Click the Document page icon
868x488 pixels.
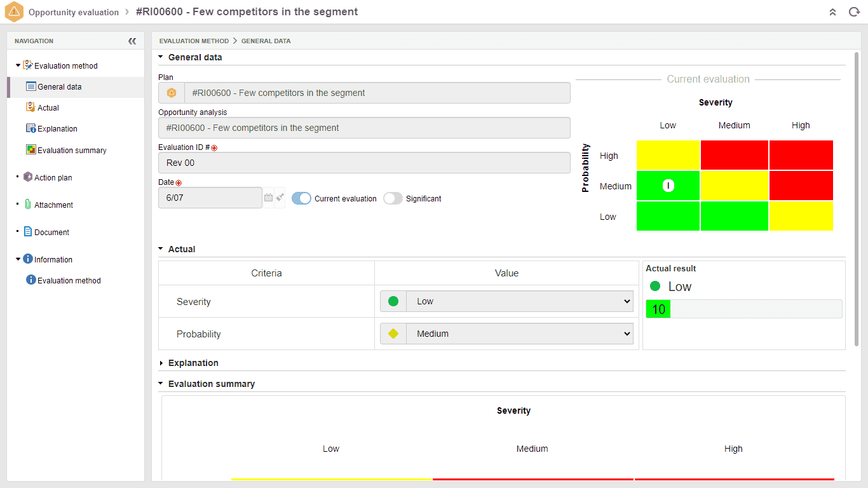tap(27, 232)
